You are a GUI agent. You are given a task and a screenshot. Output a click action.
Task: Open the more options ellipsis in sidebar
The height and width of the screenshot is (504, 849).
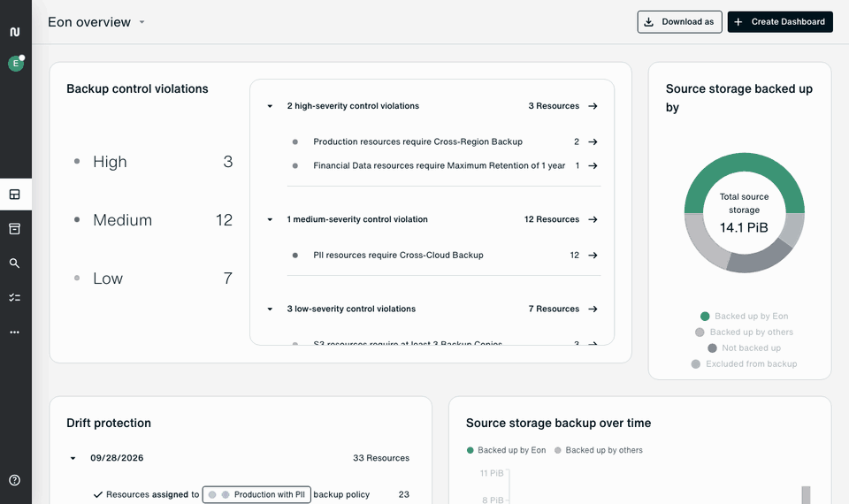[15, 332]
